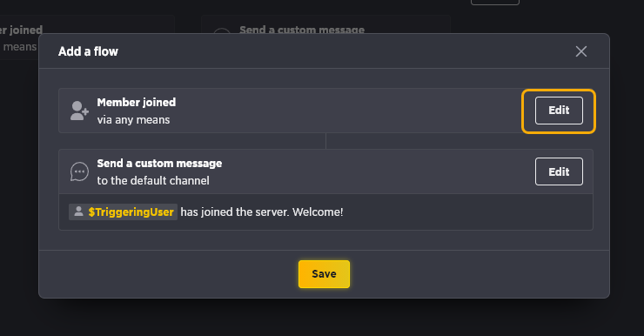The height and width of the screenshot is (336, 644).
Task: Click the 'via any means' subtitle
Action: pyautogui.click(x=133, y=120)
